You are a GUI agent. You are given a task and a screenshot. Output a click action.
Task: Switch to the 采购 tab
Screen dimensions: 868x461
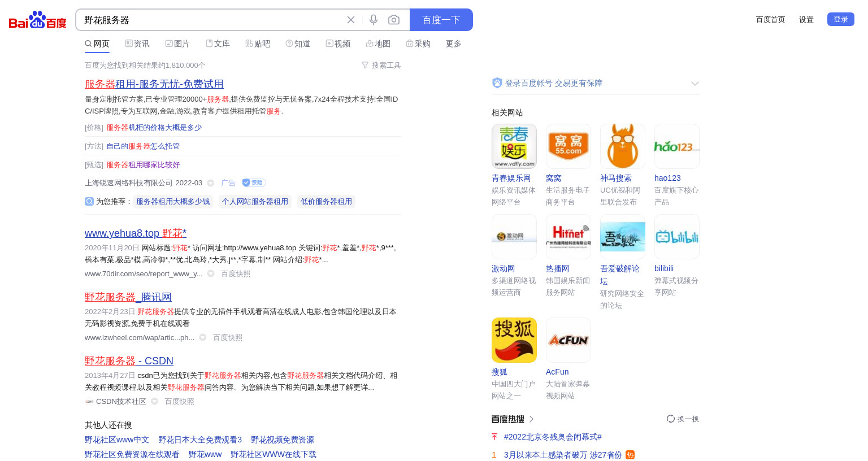[418, 44]
